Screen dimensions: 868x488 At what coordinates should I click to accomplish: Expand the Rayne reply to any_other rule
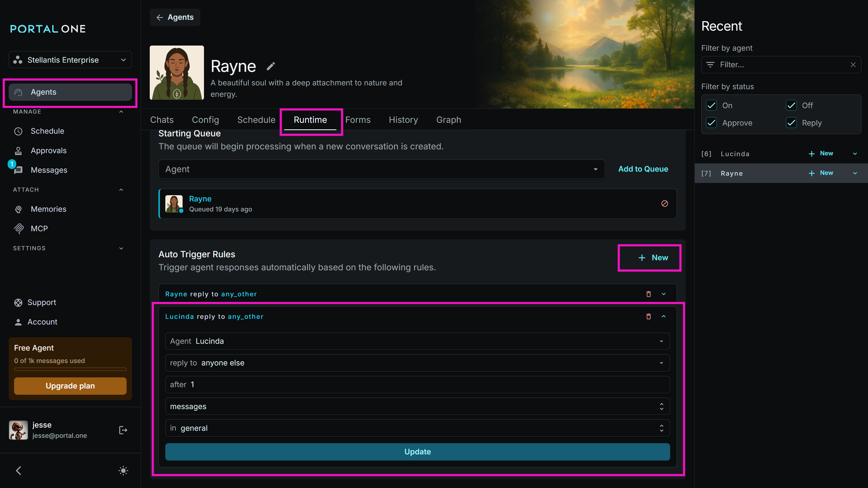[x=664, y=294]
